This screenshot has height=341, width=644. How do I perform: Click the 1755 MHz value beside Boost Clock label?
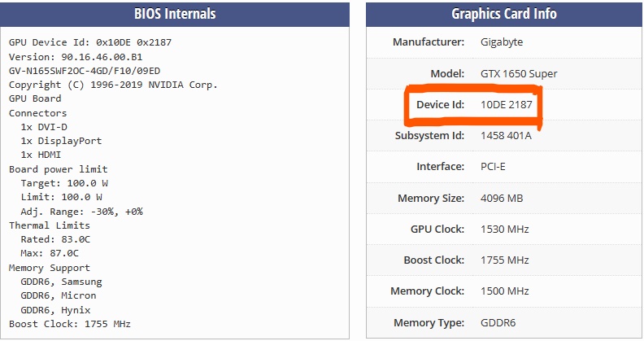(505, 260)
